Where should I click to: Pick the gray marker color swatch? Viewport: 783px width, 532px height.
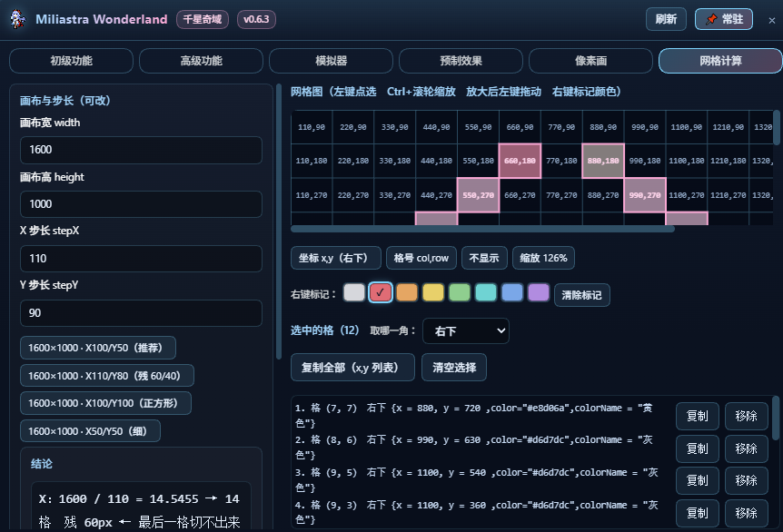coord(354,292)
